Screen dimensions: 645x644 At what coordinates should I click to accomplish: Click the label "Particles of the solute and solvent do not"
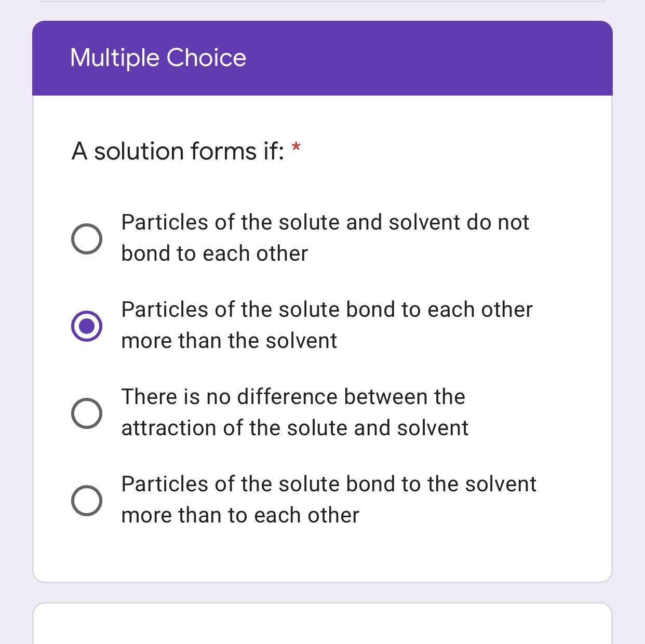pos(325,222)
